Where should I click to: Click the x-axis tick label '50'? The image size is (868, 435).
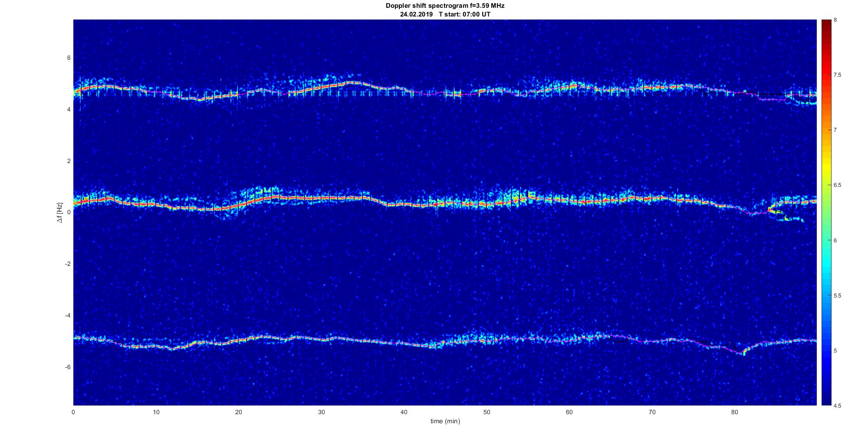click(487, 412)
